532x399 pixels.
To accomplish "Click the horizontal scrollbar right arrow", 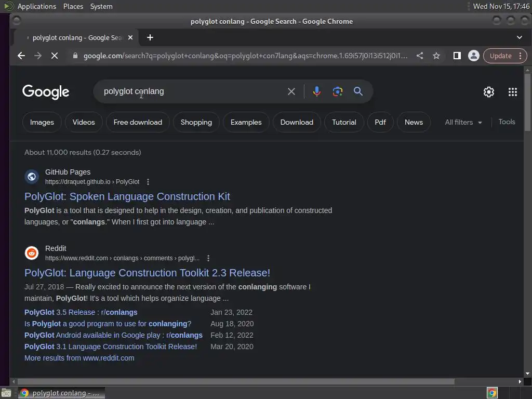I will [520, 382].
